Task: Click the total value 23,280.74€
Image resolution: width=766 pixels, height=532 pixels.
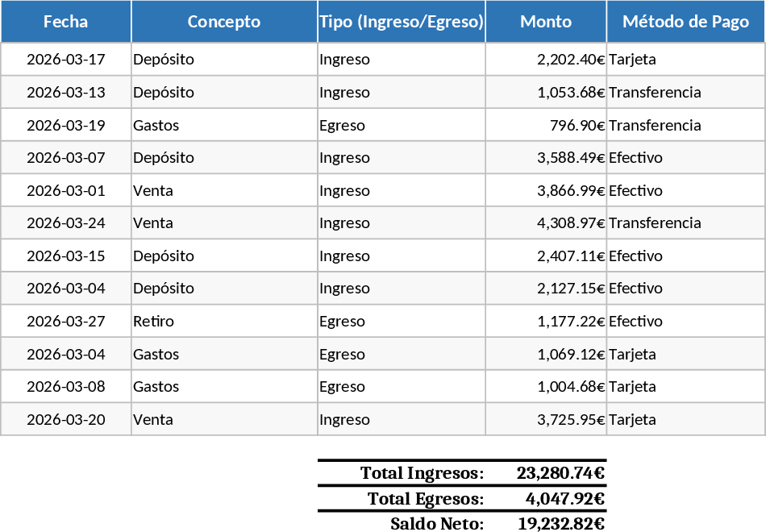Action: [x=560, y=473]
